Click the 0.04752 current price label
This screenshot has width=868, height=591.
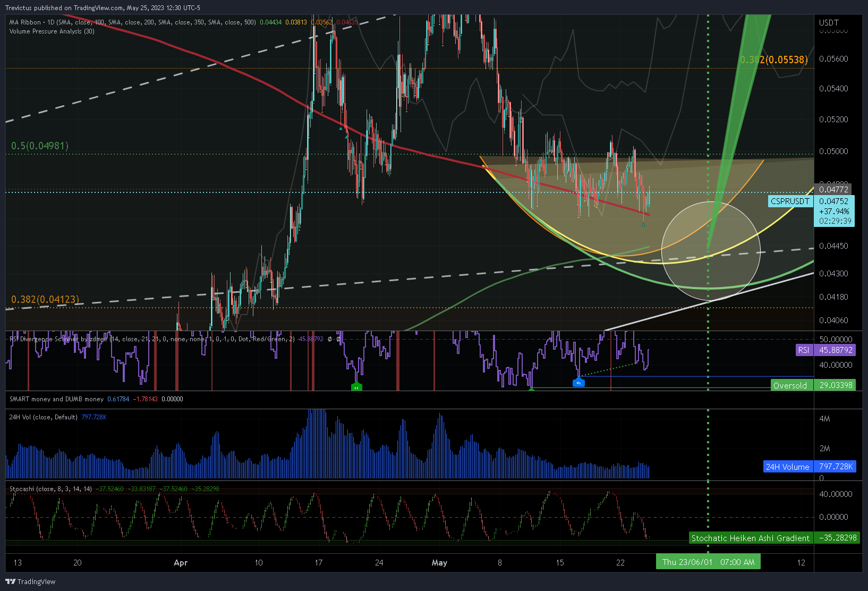[x=833, y=201]
